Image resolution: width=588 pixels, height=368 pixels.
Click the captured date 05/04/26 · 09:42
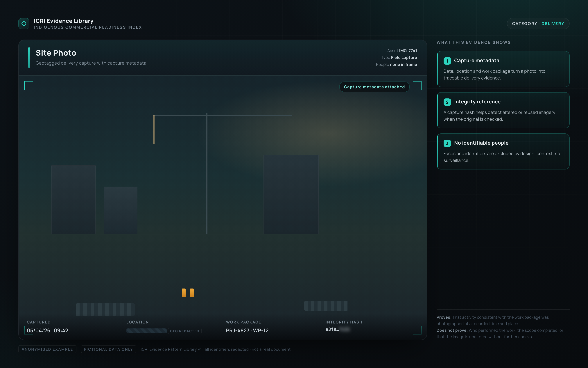(47, 330)
